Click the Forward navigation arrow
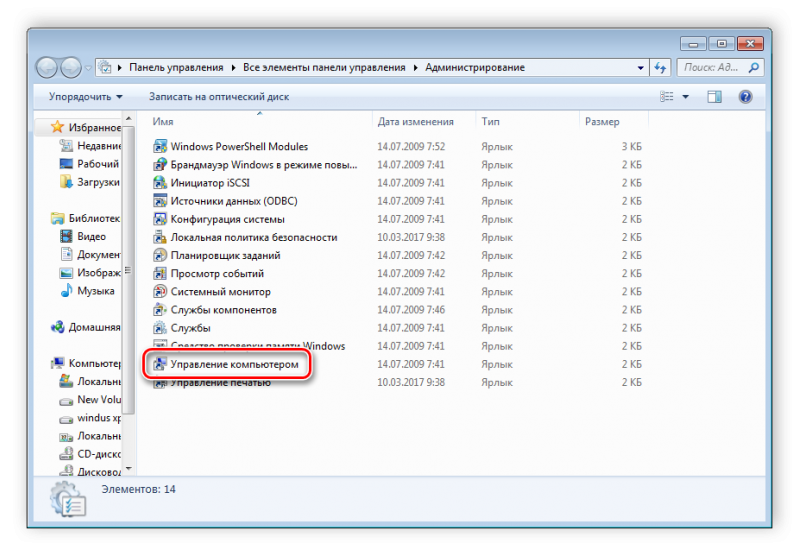Image resolution: width=800 pixels, height=556 pixels. [x=70, y=67]
